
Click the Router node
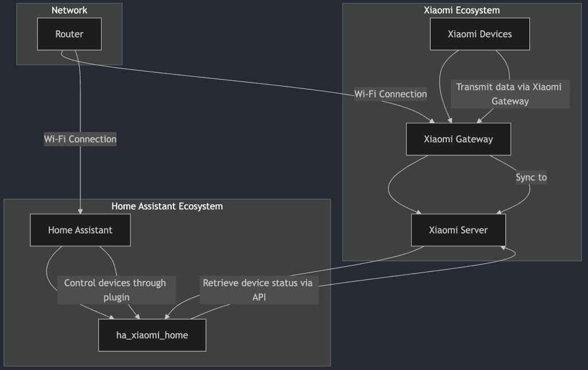point(69,34)
